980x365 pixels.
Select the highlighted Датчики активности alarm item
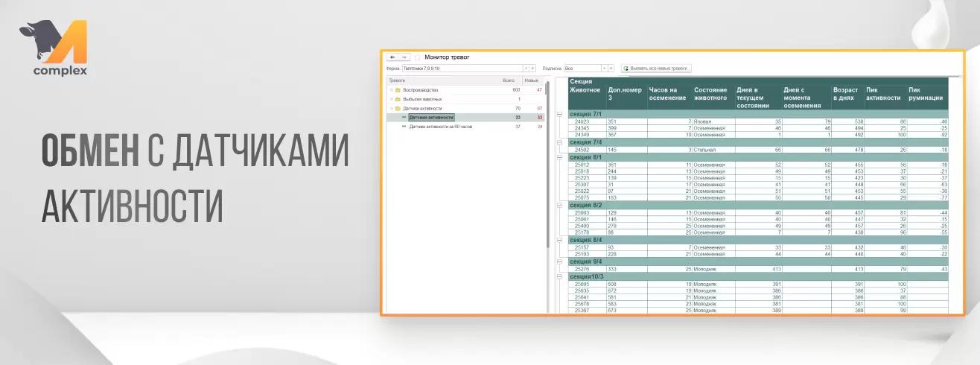pos(431,118)
